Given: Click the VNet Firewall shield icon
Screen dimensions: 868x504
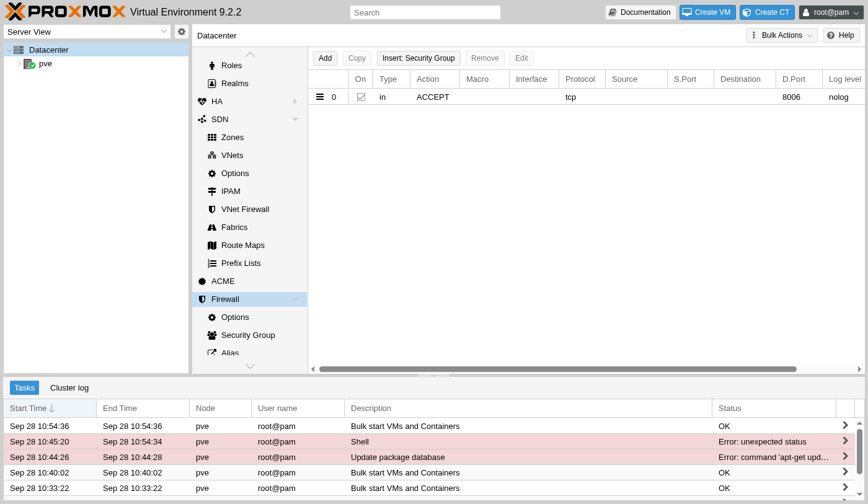Looking at the screenshot, I should 212,210.
